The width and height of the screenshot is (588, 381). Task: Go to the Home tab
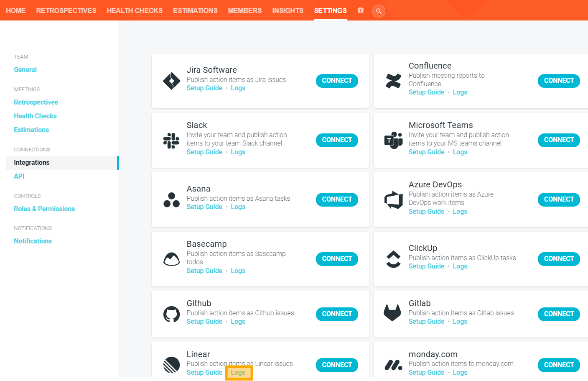(16, 10)
